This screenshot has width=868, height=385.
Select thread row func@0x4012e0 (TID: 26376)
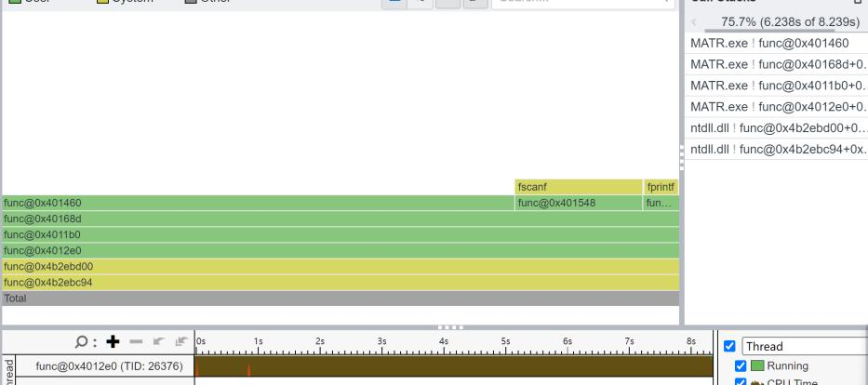109,366
